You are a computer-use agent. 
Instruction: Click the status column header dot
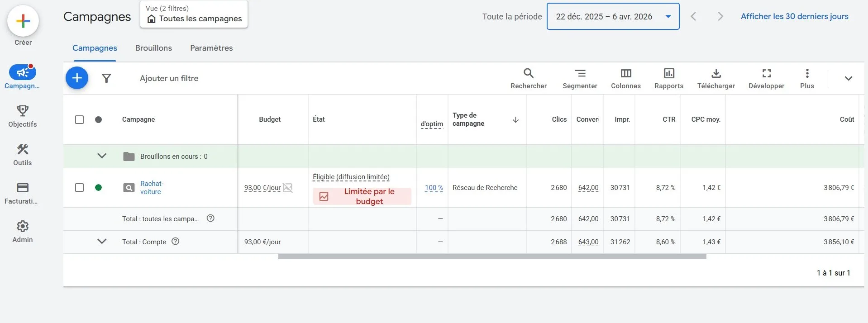(98, 119)
